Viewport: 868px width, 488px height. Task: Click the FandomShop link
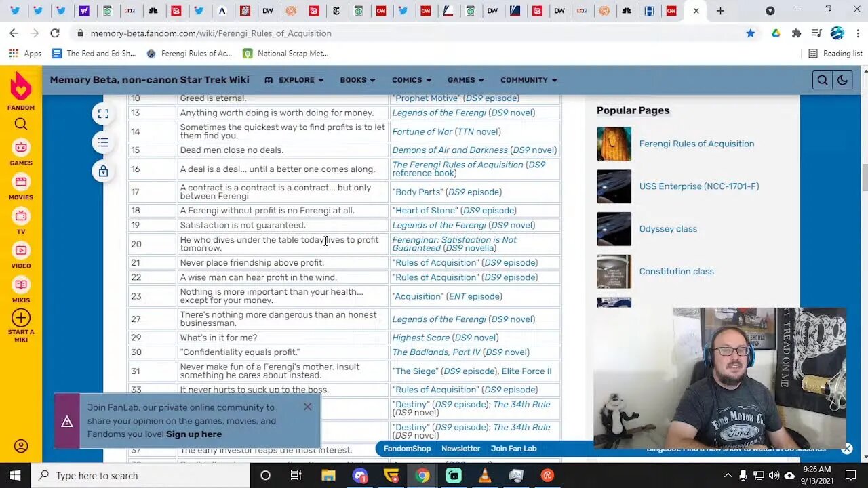click(407, 449)
